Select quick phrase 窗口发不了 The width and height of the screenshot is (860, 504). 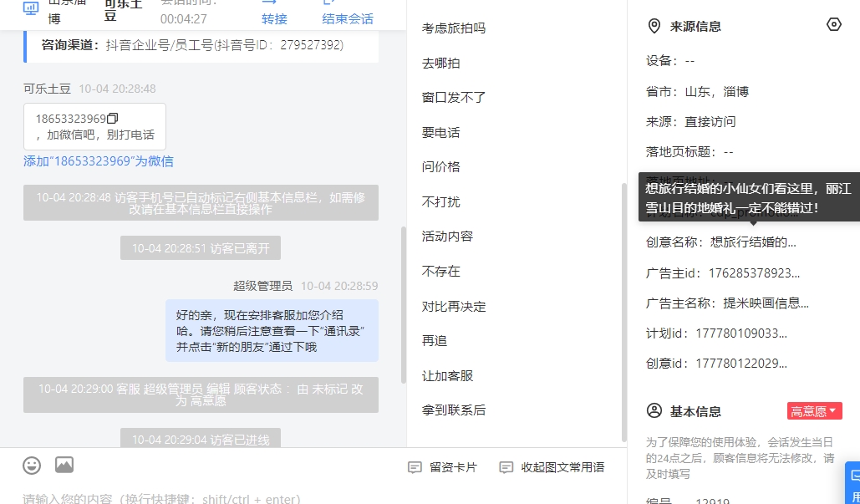(x=454, y=98)
